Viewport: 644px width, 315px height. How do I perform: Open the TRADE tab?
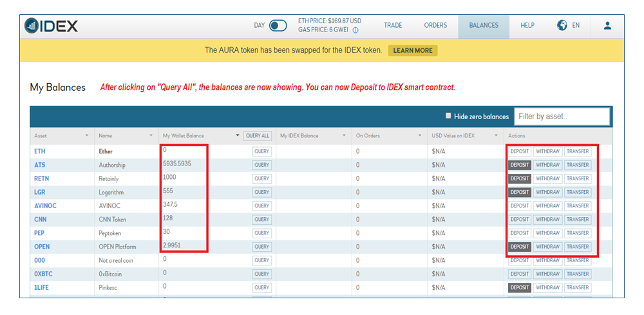(393, 26)
